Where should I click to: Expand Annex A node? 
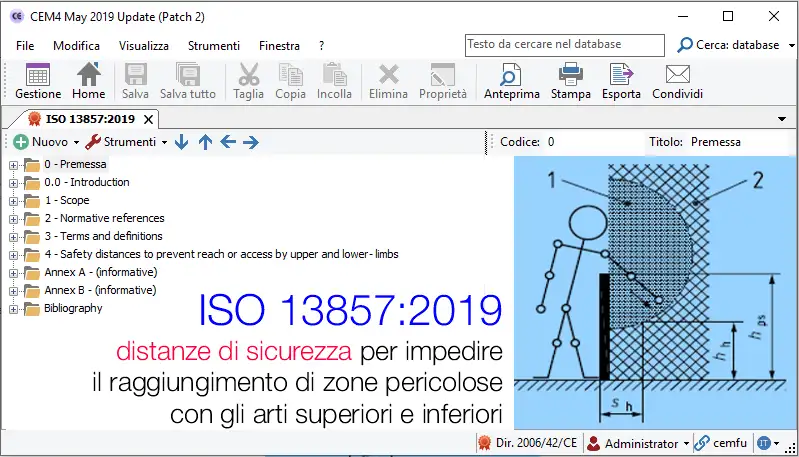tap(13, 273)
